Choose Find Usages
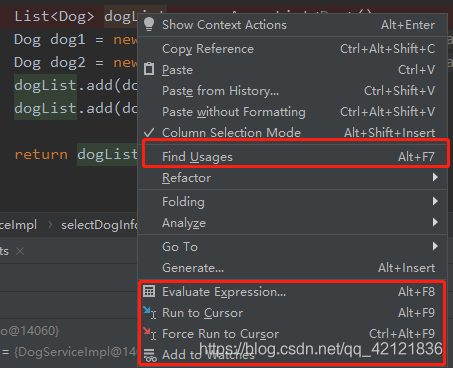This screenshot has height=368, width=453. 292,156
